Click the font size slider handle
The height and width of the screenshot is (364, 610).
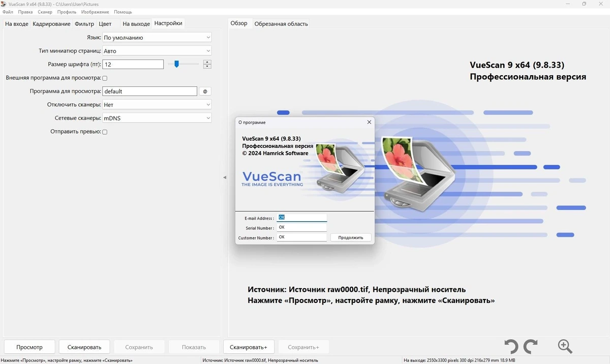[176, 64]
